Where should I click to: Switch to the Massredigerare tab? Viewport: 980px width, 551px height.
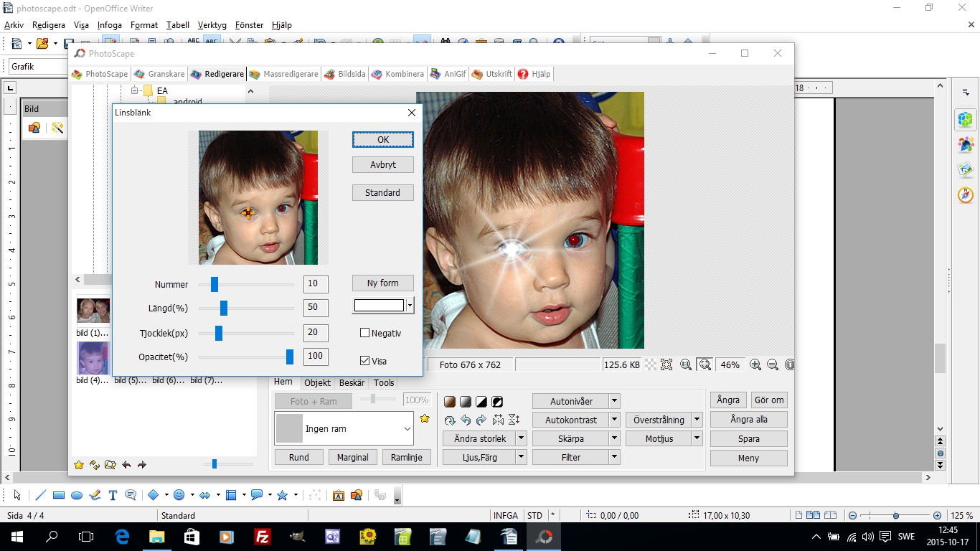(x=283, y=74)
